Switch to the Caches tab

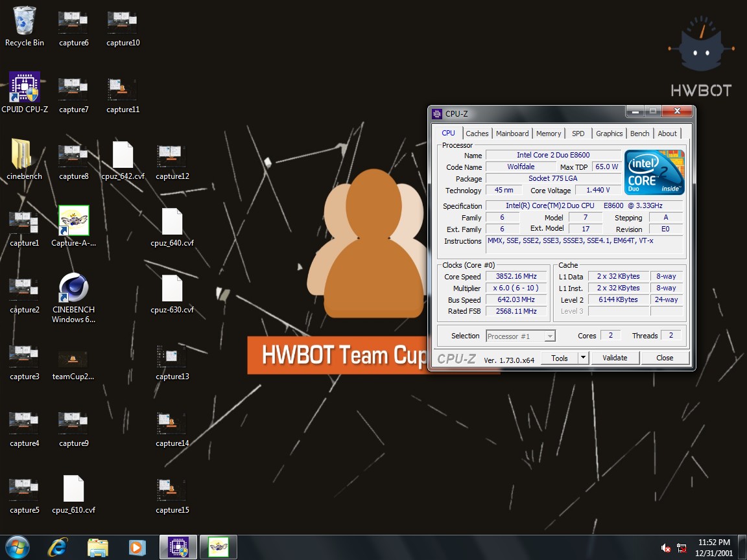coord(477,134)
